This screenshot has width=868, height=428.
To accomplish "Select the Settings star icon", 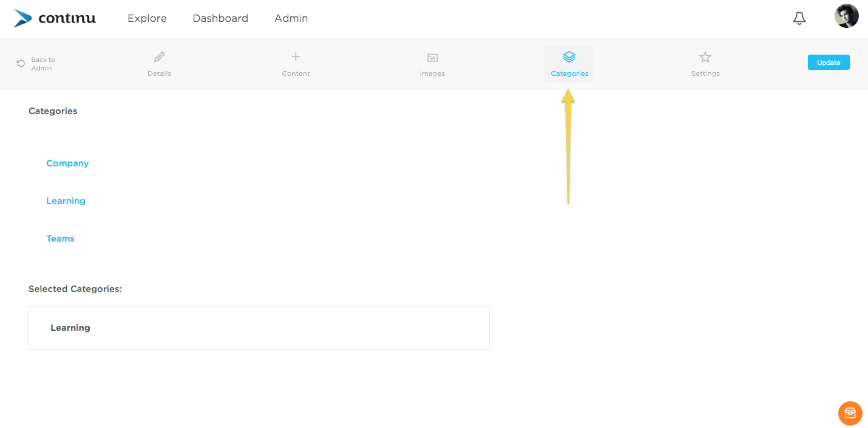I will pos(705,57).
